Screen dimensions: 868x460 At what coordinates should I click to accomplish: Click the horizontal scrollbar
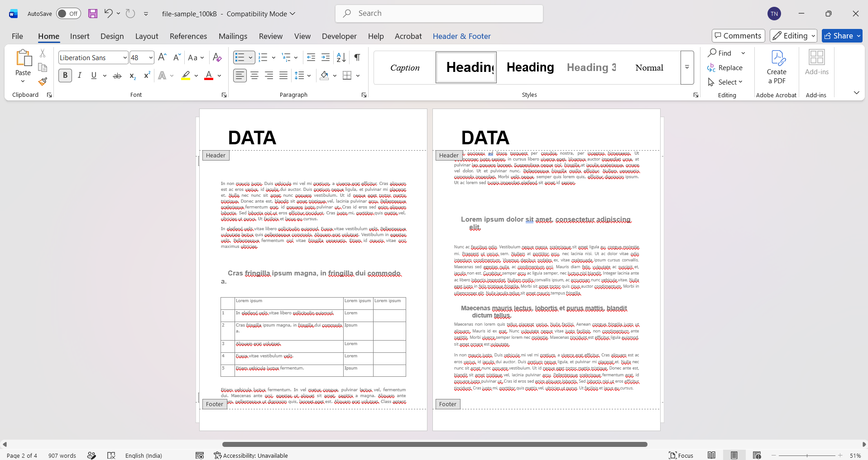coord(435,444)
